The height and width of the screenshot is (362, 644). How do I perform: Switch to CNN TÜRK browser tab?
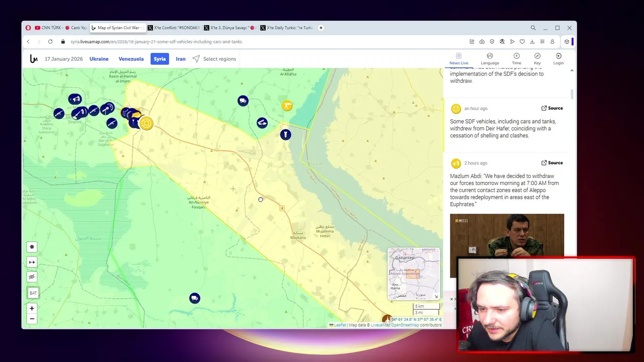coord(61,28)
